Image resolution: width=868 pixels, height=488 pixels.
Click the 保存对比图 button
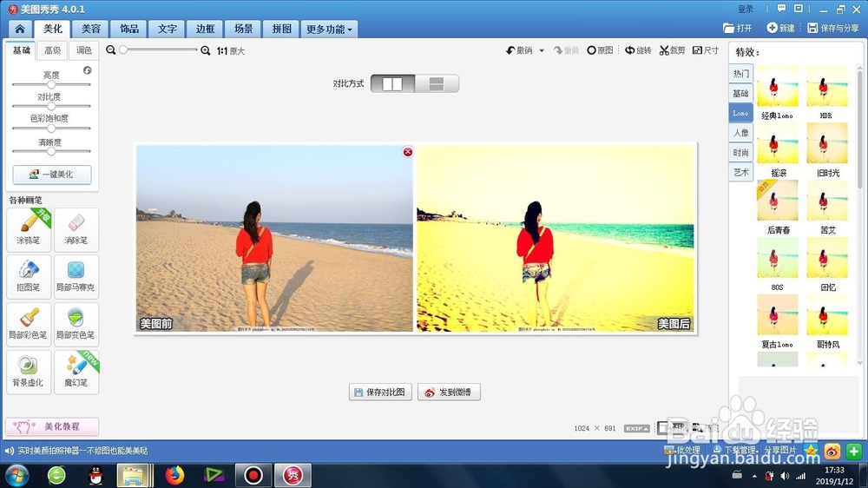(x=380, y=392)
